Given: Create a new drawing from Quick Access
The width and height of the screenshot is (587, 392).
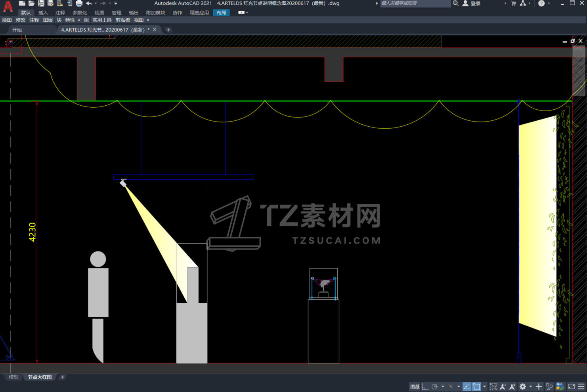Looking at the screenshot, I should 22,3.
